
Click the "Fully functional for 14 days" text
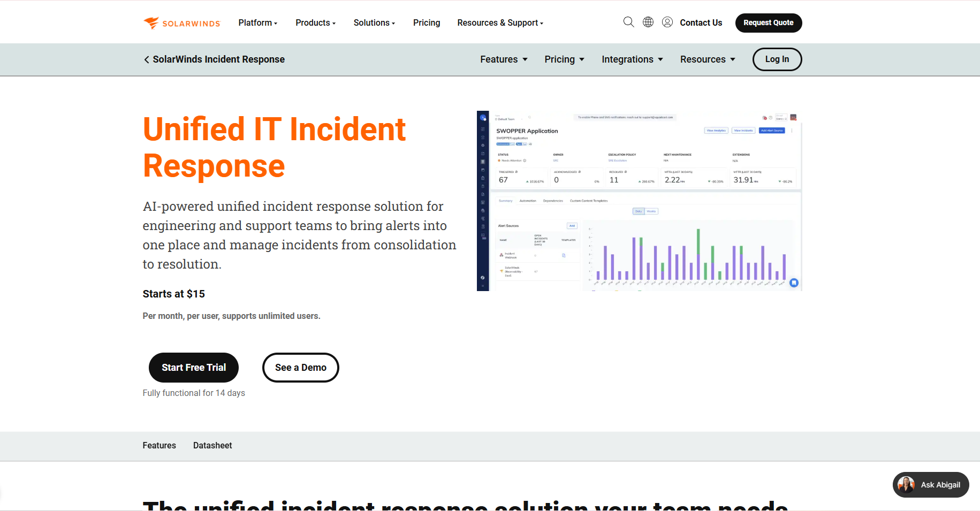click(194, 393)
